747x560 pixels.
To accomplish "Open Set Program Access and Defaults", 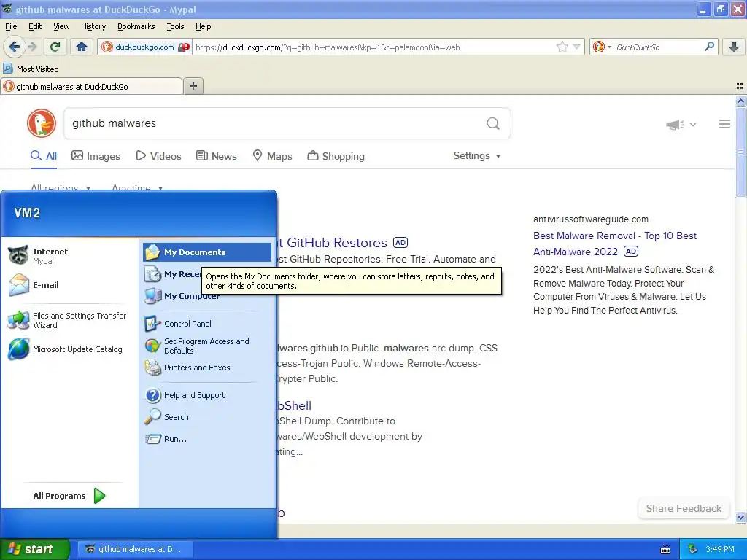I will [x=207, y=346].
